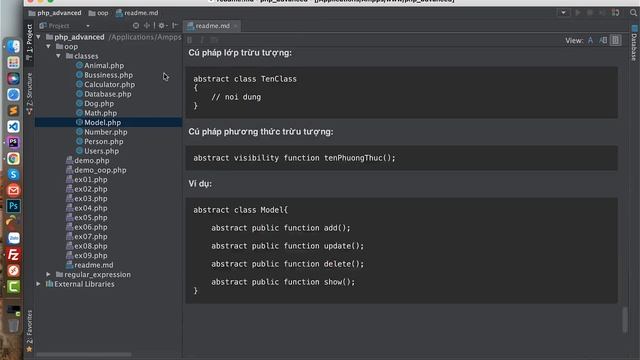The width and height of the screenshot is (640, 360).
Task: Select demo_oop.php in the project tree
Action: [100, 170]
